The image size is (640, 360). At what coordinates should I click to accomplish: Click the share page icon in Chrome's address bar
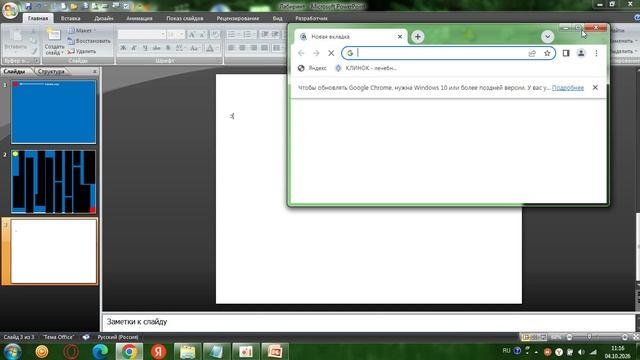click(x=532, y=53)
